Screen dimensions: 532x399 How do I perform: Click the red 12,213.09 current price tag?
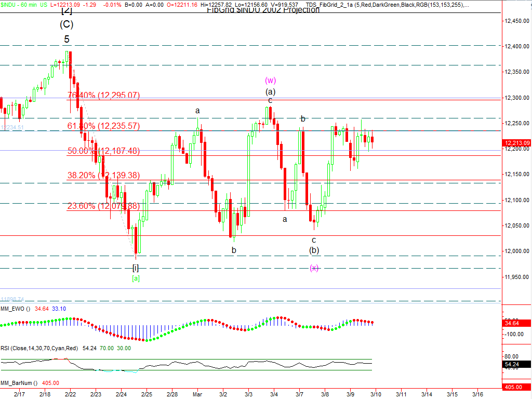[x=516, y=143]
